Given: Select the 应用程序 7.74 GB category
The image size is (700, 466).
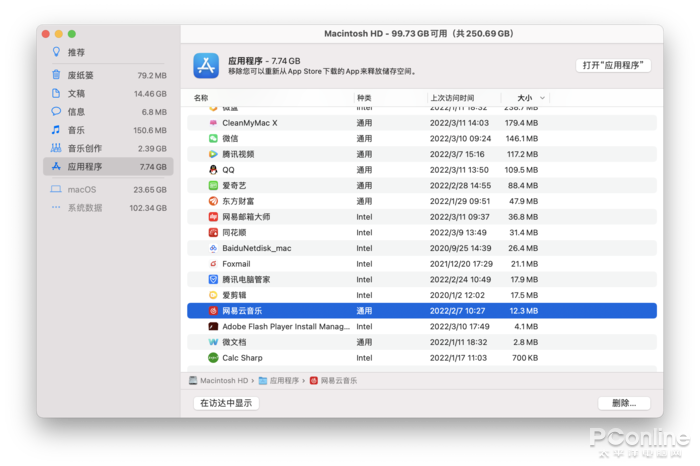Looking at the screenshot, I should click(108, 166).
